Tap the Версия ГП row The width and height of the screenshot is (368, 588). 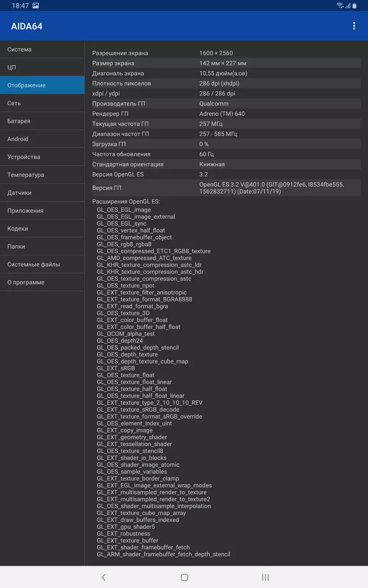pyautogui.click(x=226, y=188)
